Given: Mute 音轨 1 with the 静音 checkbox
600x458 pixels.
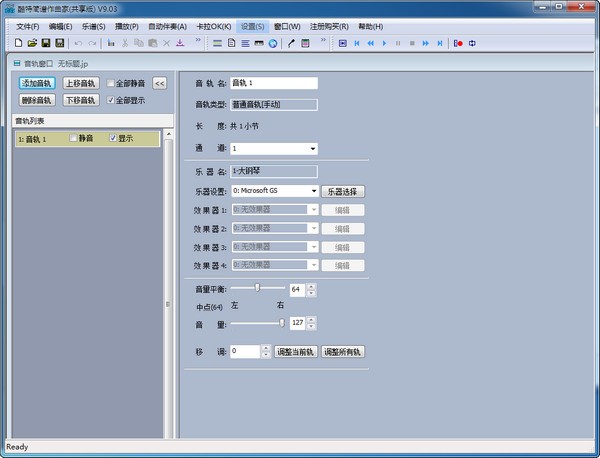Looking at the screenshot, I should click(x=73, y=139).
